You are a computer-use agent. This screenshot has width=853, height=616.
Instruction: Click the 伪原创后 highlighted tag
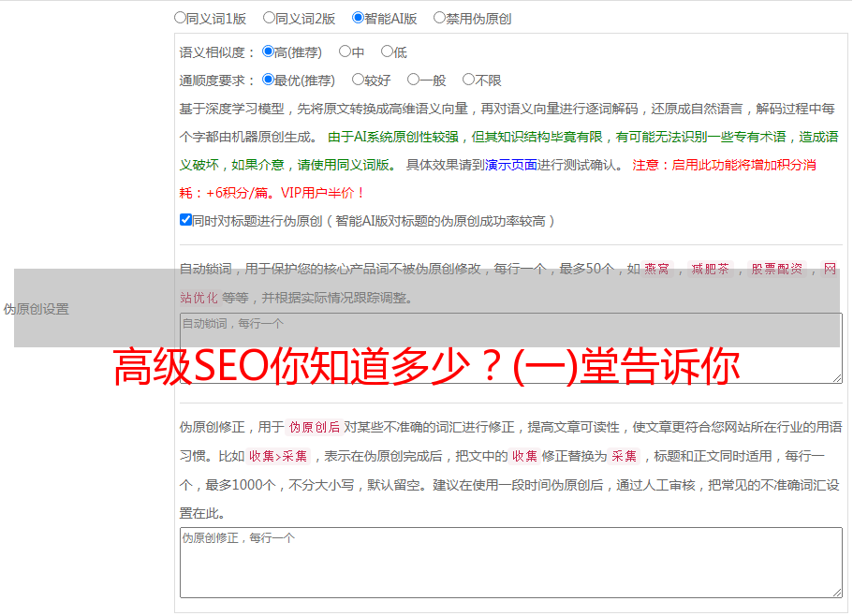coord(315,427)
